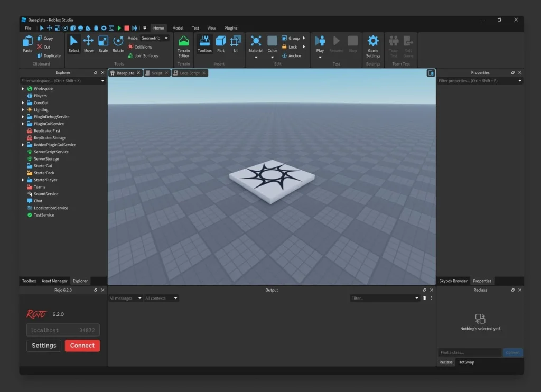Click the Rojo Settings button
The width and height of the screenshot is (541, 392).
[44, 346]
